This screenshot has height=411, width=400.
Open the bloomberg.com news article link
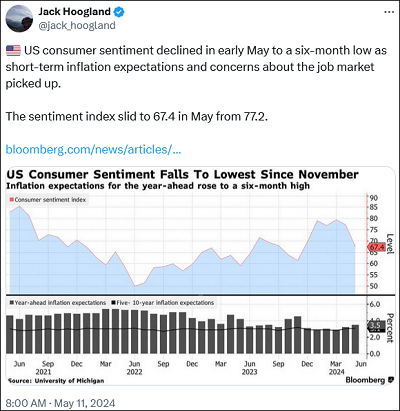point(93,149)
